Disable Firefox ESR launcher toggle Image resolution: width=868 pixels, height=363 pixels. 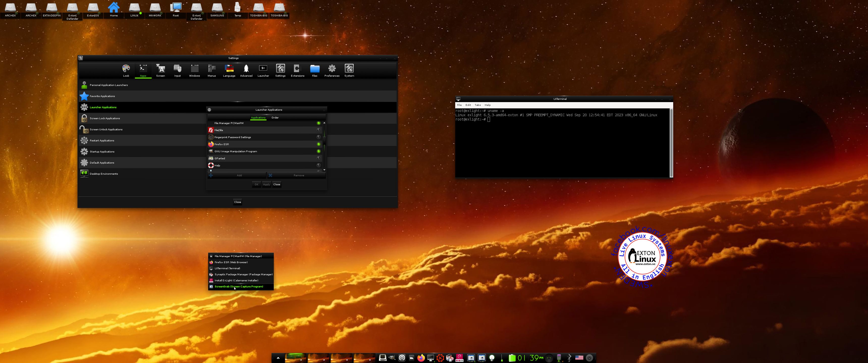coord(318,144)
